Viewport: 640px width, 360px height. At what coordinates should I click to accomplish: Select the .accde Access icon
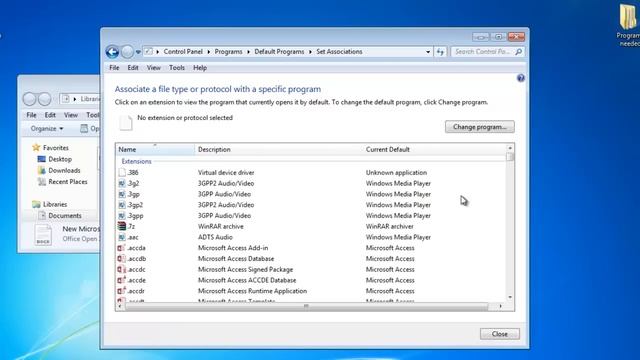[122, 280]
